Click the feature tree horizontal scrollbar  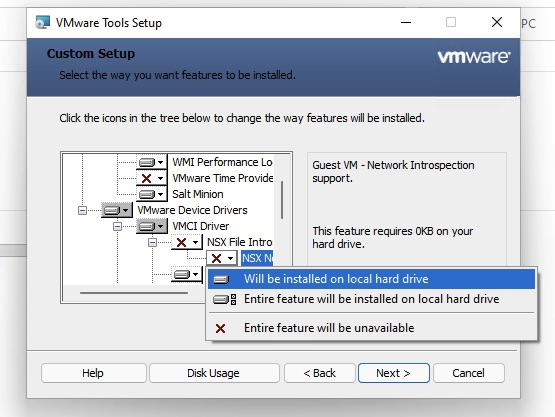tap(134, 293)
